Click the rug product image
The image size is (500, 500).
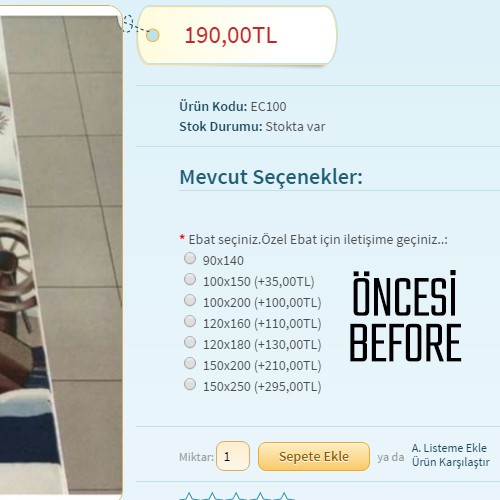61,255
